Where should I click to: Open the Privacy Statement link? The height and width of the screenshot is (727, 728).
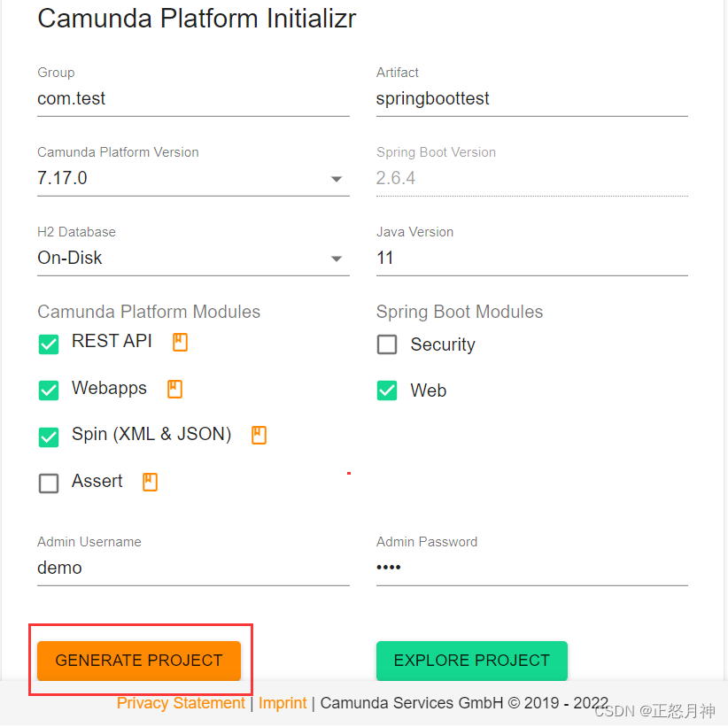181,702
